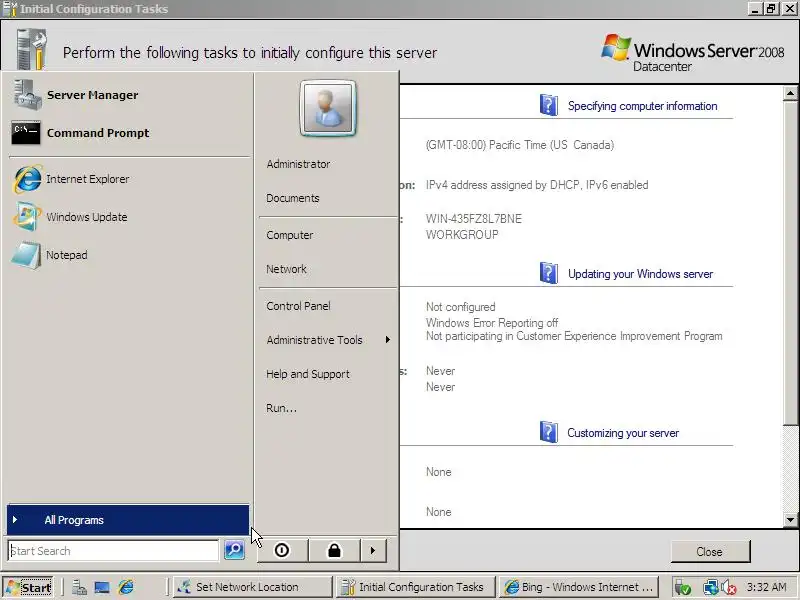Open Administrator personal folder
Image resolution: width=800 pixels, height=600 pixels.
coord(298,164)
